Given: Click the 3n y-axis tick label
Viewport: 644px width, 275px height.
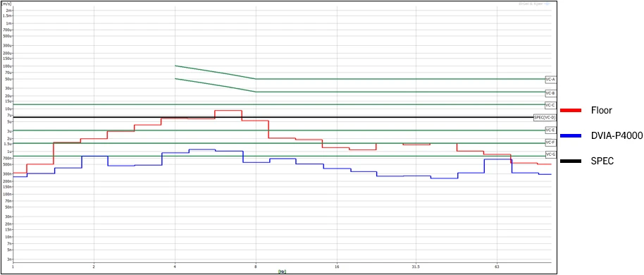Looking at the screenshot, I should [x=8, y=259].
